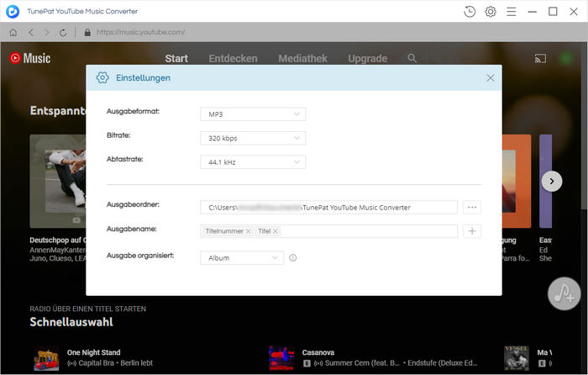This screenshot has width=588, height=375.
Task: Click the padlock icon beside the URL
Action: pyautogui.click(x=87, y=32)
